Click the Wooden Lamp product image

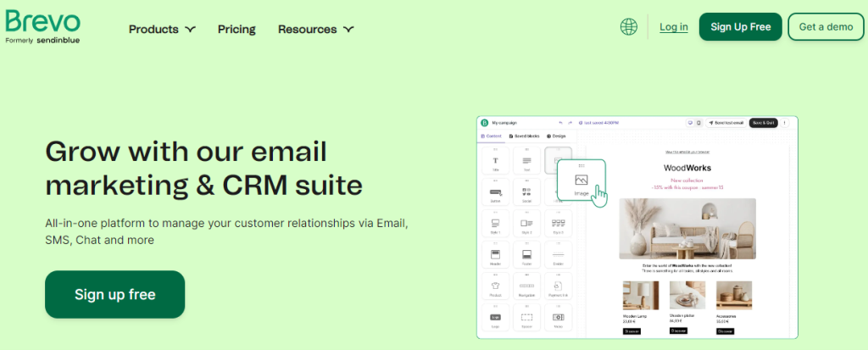(x=641, y=295)
